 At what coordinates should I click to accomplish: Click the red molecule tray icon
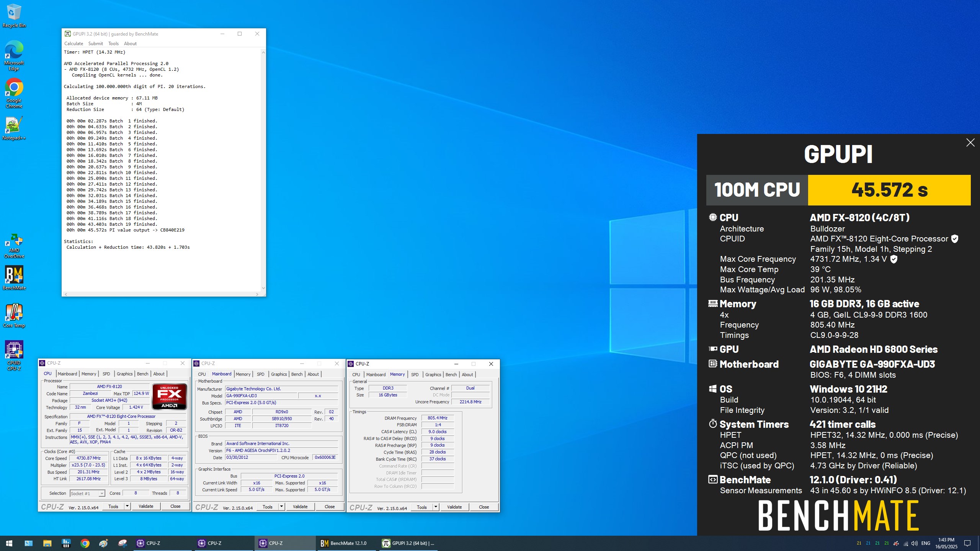pyautogui.click(x=896, y=543)
